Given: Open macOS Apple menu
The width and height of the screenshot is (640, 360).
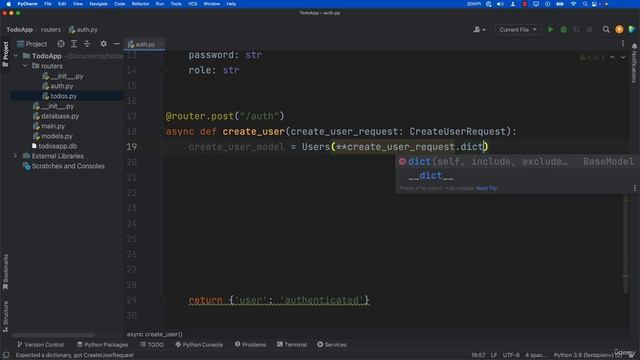Looking at the screenshot, I should pyautogui.click(x=9, y=4).
